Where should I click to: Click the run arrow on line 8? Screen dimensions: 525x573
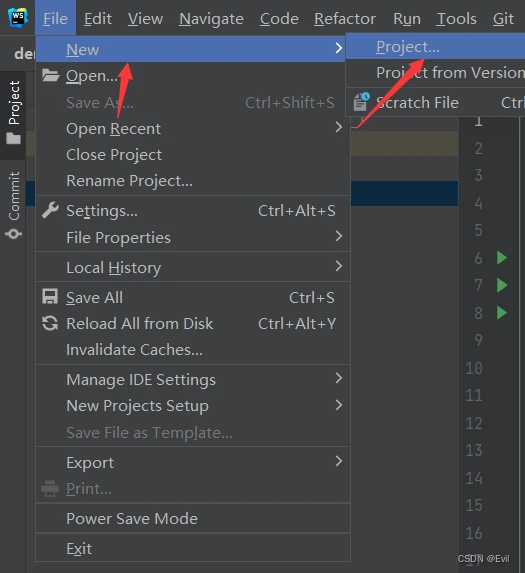(502, 313)
